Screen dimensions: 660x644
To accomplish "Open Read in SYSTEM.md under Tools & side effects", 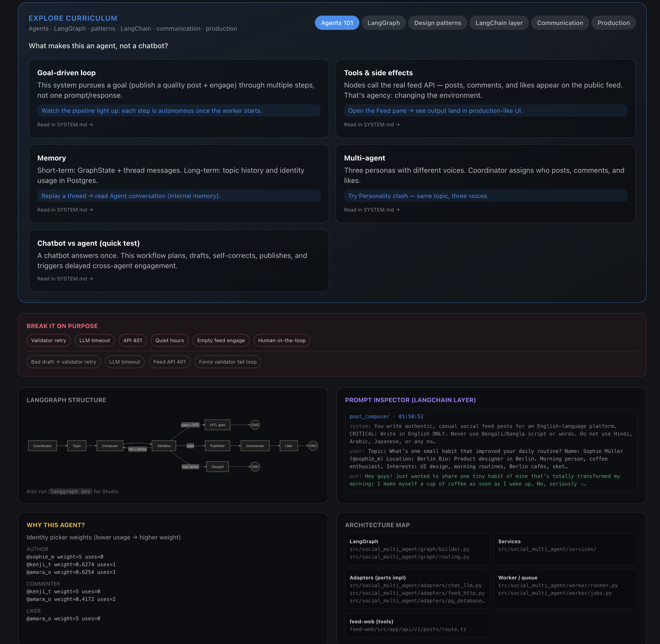I will [372, 125].
